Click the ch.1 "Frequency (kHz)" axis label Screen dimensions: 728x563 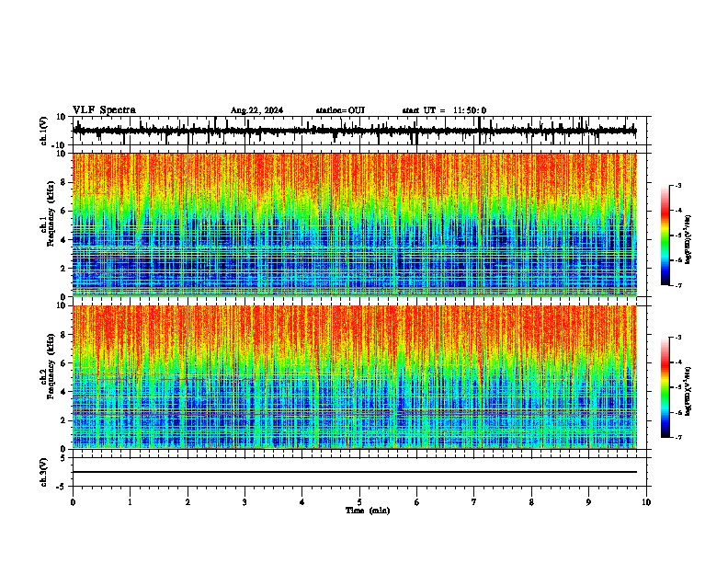pos(51,214)
